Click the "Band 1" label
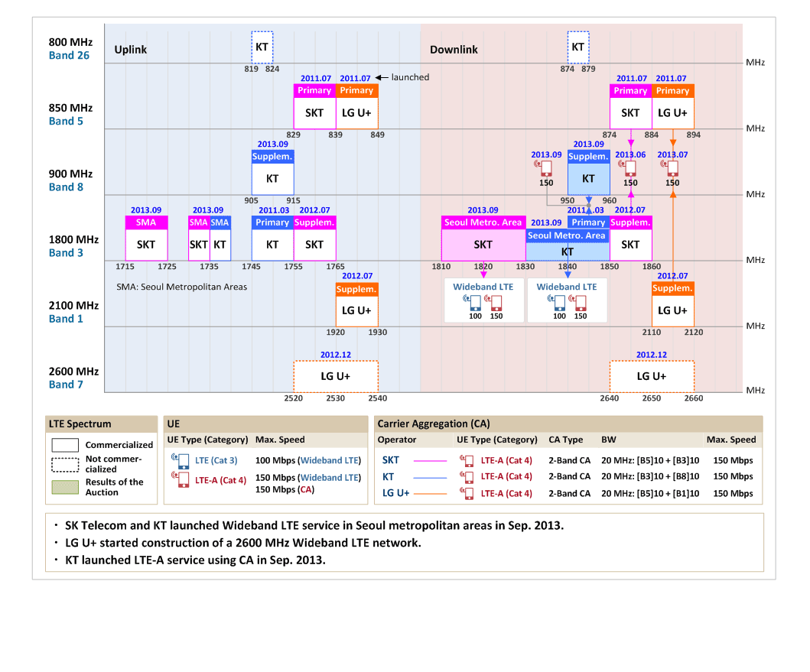Screen dimensions: 810x672 (66, 319)
